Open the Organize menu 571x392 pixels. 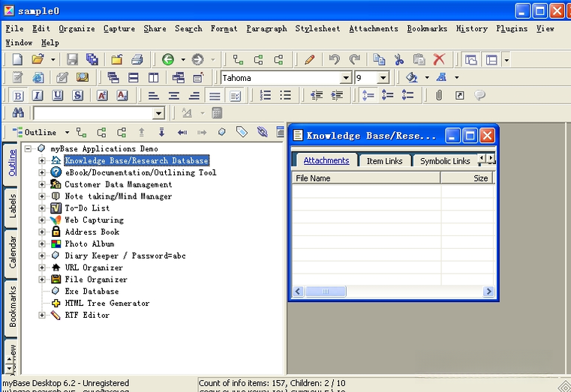pos(77,28)
